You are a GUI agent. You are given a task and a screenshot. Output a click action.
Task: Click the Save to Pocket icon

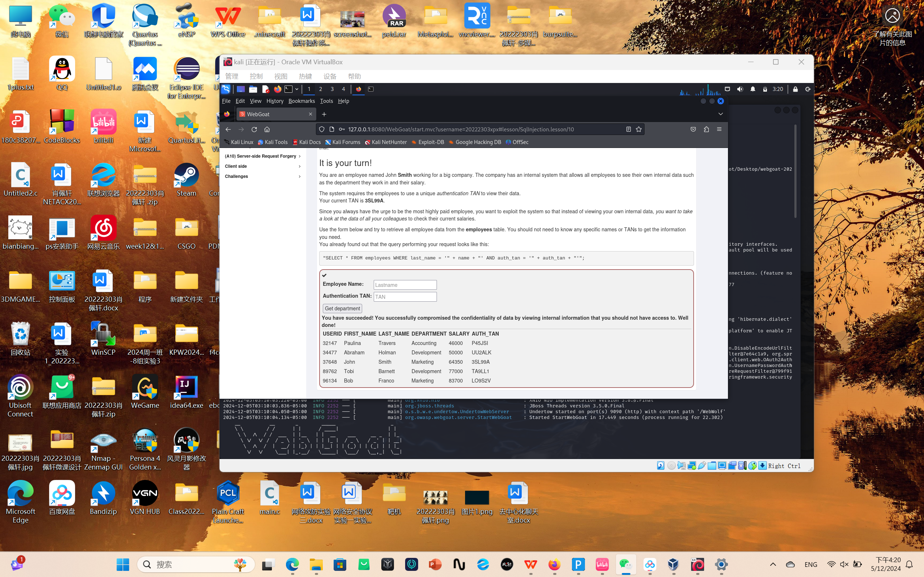click(x=693, y=130)
